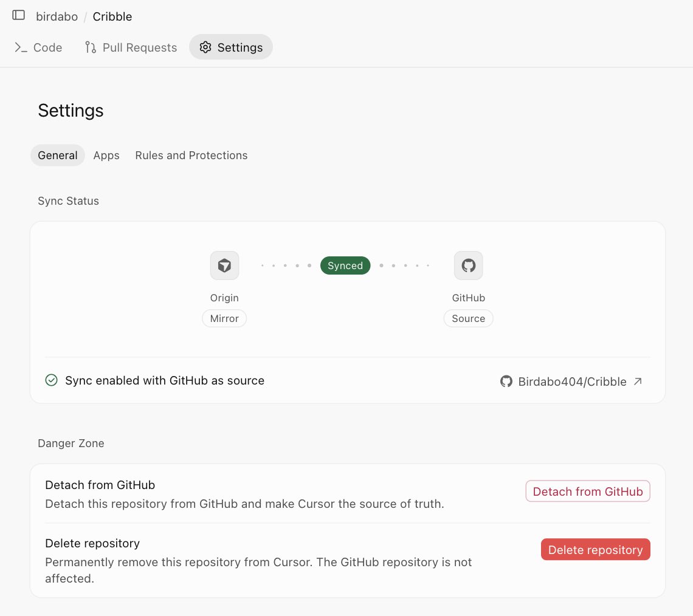Open Birdabo404/Cribble GitHub link

pos(571,381)
